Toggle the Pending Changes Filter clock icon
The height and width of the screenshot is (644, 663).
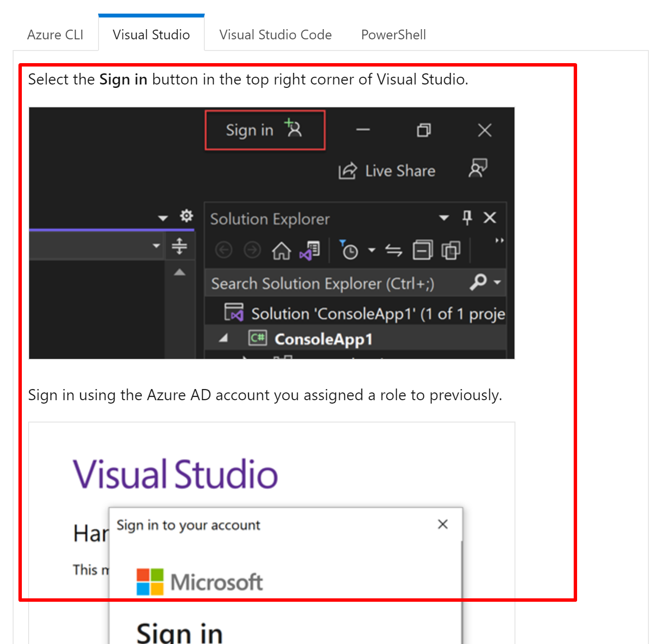[x=349, y=250]
